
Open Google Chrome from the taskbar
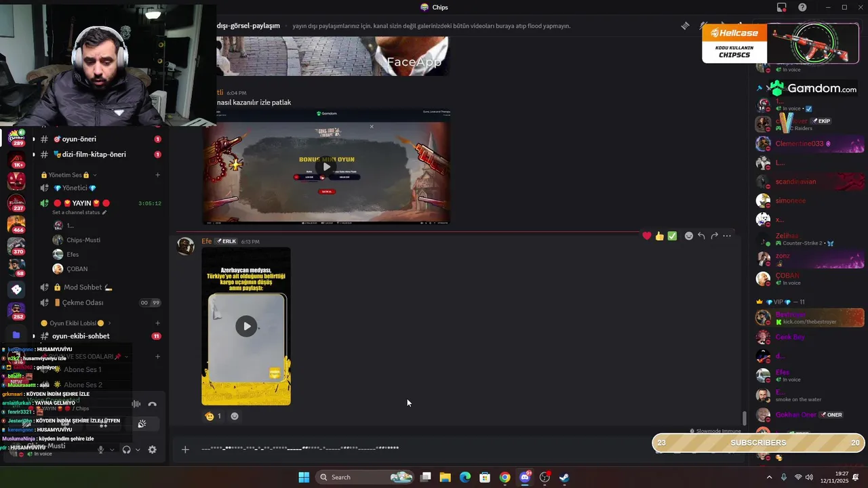click(x=505, y=477)
